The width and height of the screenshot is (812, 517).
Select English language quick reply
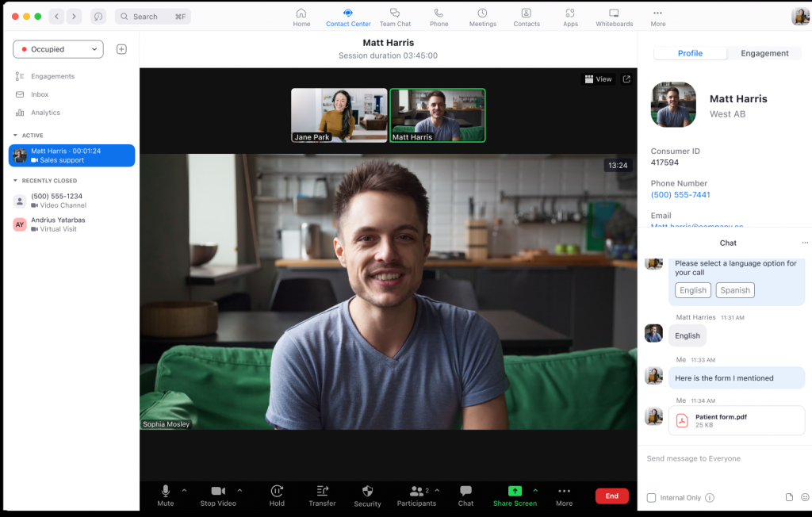692,290
